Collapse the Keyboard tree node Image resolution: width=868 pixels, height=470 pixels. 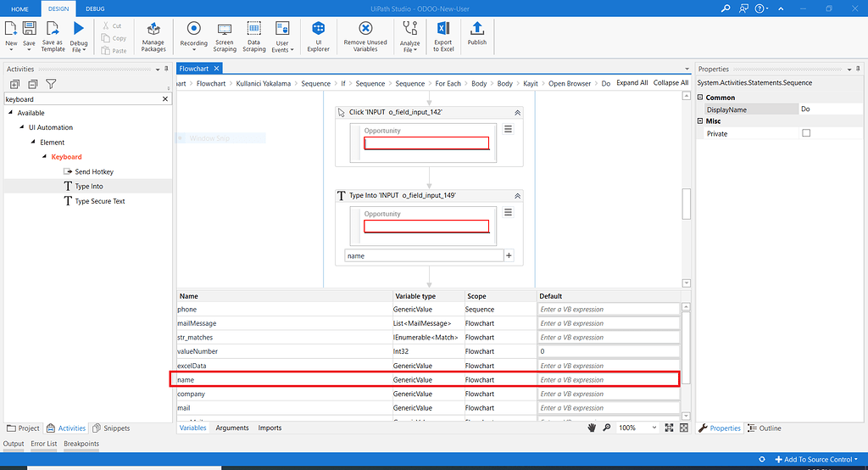tap(44, 156)
